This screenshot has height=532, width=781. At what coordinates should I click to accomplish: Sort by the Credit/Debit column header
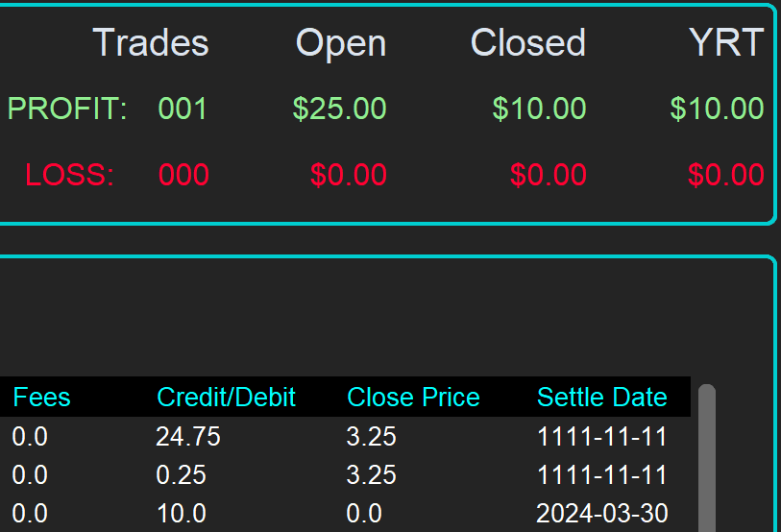coord(226,398)
